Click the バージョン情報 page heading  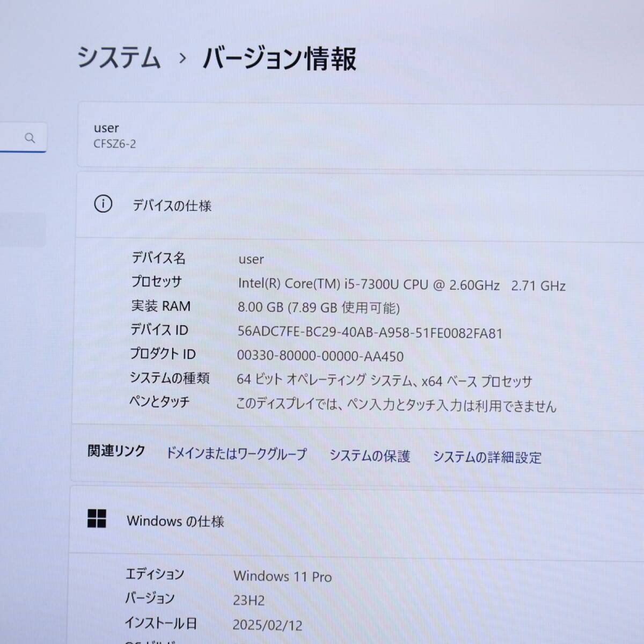pos(279,58)
